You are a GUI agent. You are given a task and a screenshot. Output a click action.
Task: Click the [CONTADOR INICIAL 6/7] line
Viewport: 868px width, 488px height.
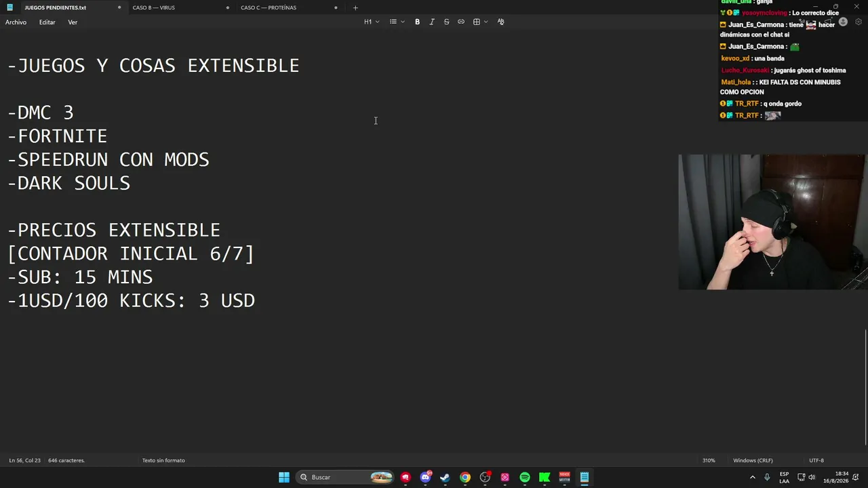point(130,253)
